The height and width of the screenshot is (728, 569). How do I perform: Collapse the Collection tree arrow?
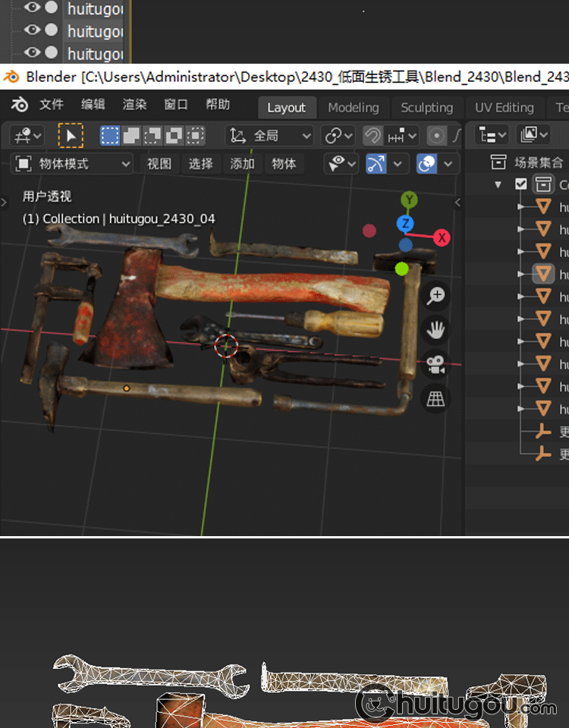[498, 184]
